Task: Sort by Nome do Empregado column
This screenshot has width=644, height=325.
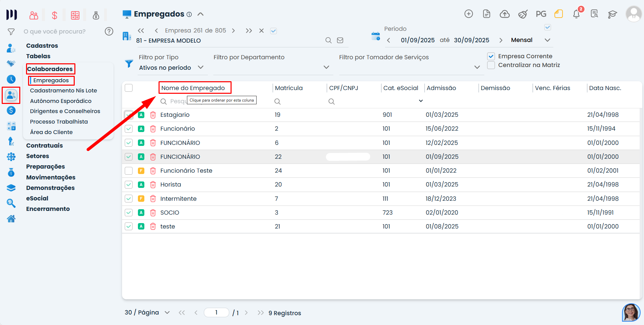Action: tap(193, 88)
